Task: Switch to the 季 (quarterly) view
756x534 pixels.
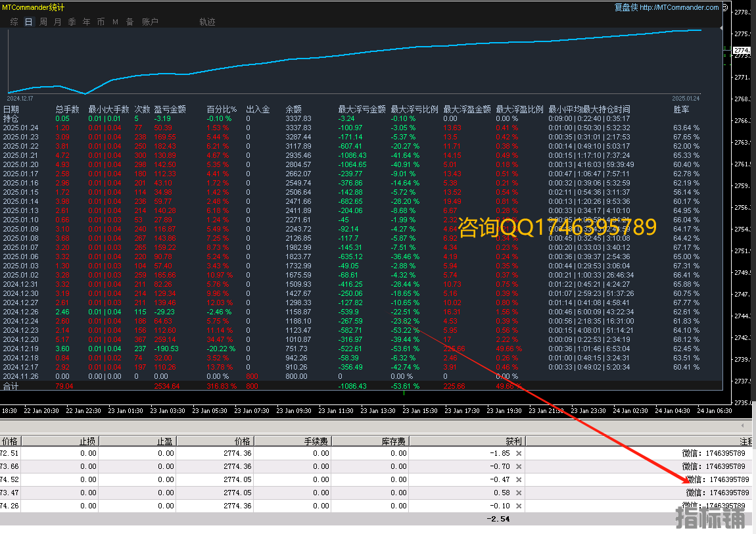Action: click(x=72, y=22)
